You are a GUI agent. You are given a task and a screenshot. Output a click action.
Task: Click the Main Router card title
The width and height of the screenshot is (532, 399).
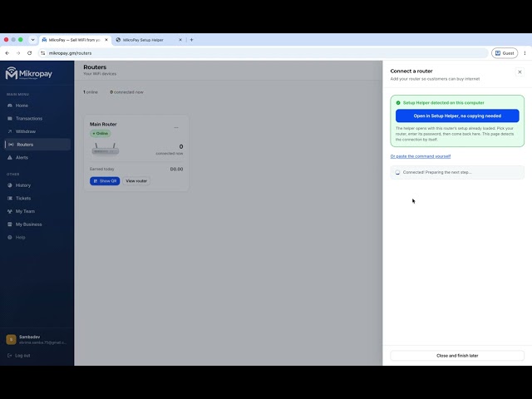tap(103, 124)
